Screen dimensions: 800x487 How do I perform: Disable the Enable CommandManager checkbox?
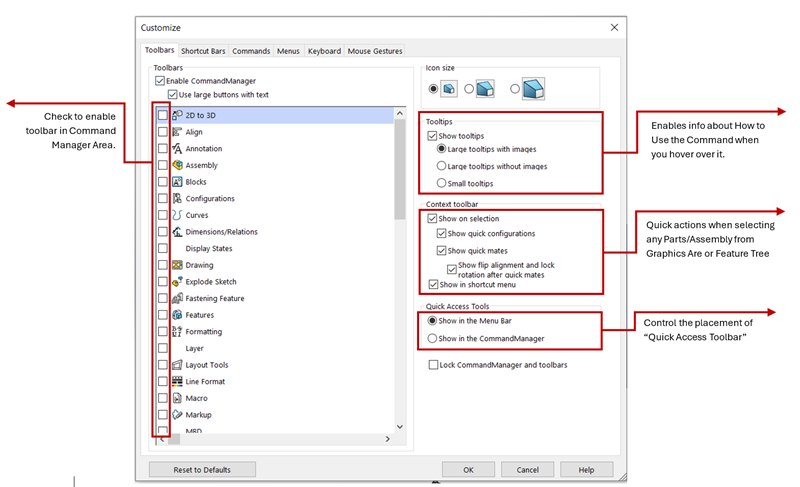[x=160, y=80]
